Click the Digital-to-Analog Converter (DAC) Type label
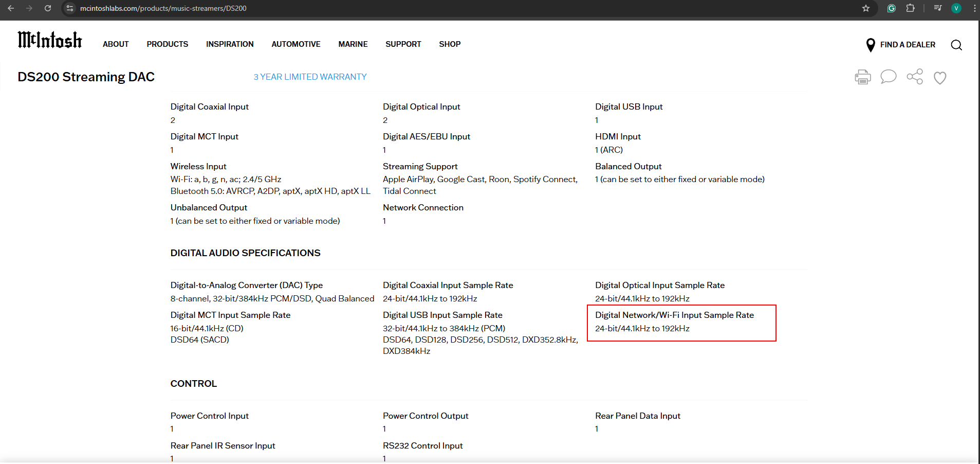This screenshot has height=464, width=980. 247,285
